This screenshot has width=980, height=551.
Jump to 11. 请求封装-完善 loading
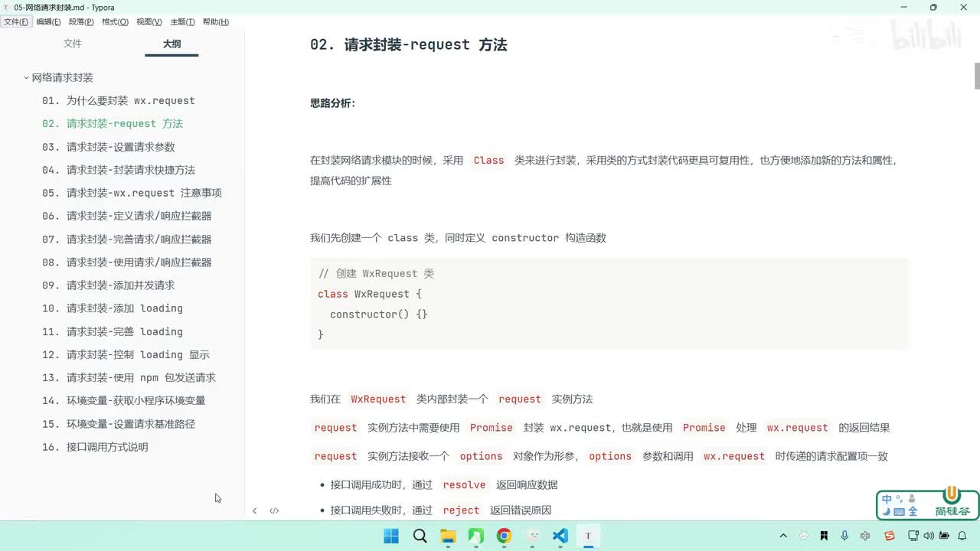(113, 331)
